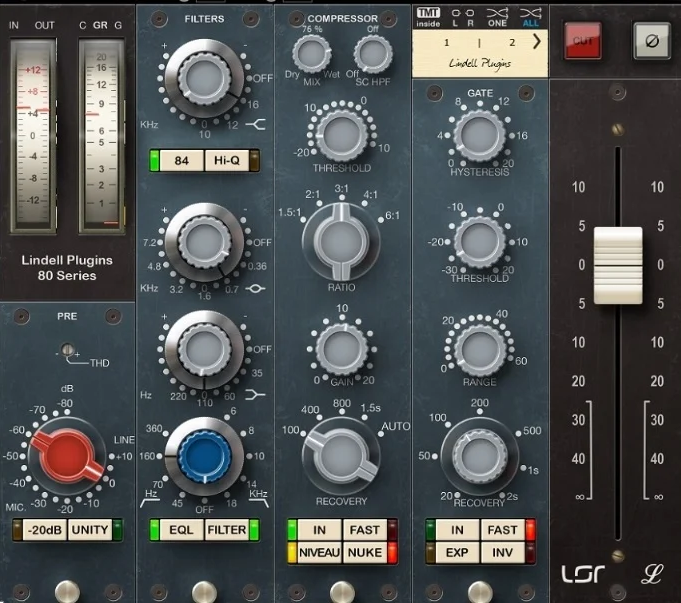
Task: Toggle gate IN button
Action: 457,530
